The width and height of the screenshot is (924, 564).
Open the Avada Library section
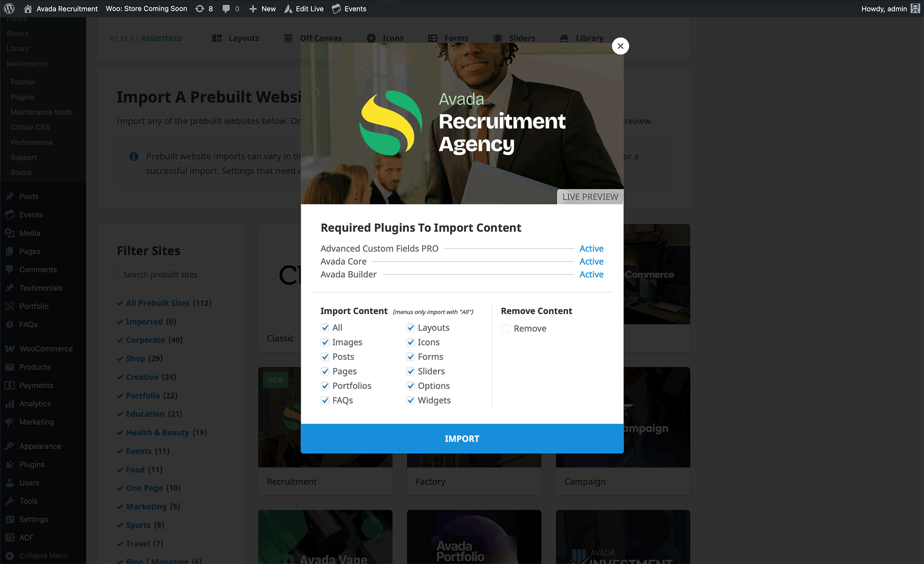tap(590, 38)
